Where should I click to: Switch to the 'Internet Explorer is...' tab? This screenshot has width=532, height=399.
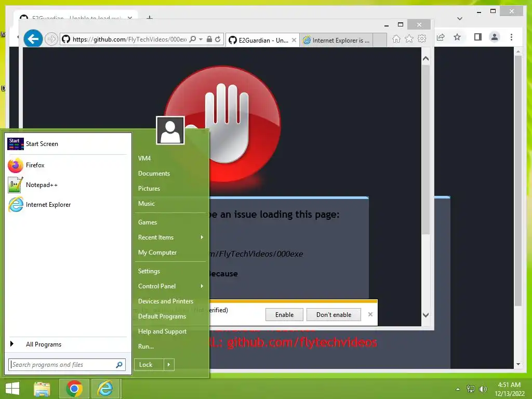[336, 40]
